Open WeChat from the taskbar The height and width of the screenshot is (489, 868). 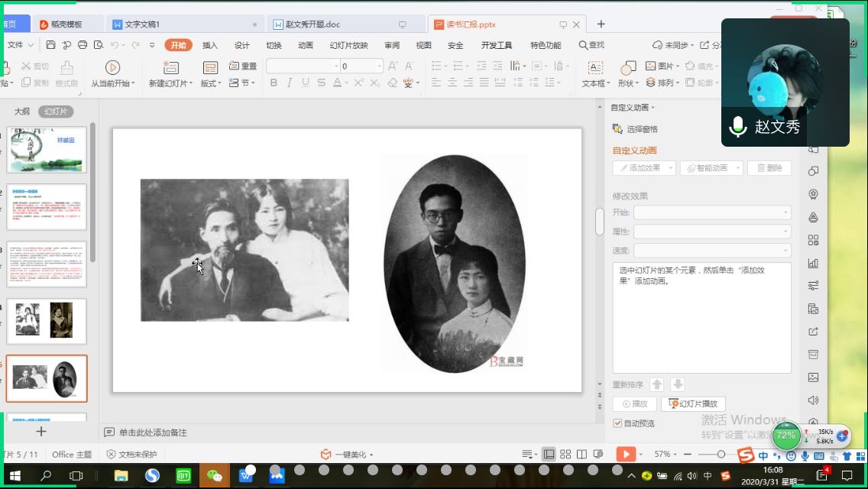[x=215, y=476]
